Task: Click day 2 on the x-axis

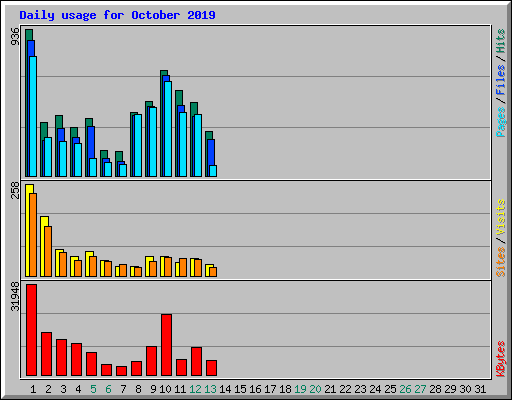Action: click(48, 389)
